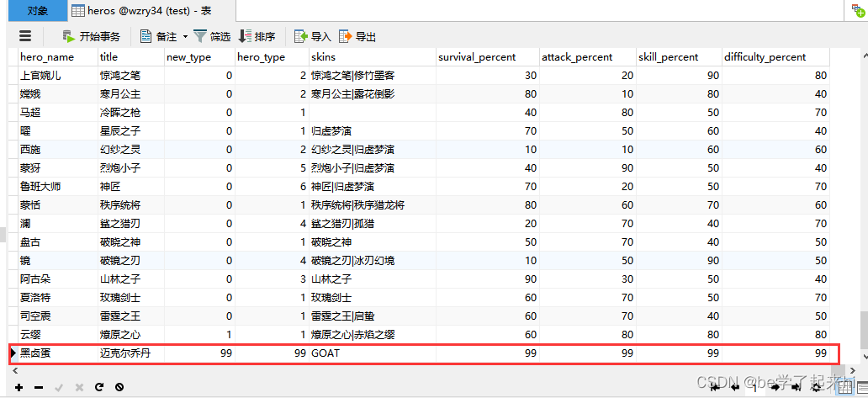
Task: Click the attack_percent column header
Action: [x=587, y=57]
